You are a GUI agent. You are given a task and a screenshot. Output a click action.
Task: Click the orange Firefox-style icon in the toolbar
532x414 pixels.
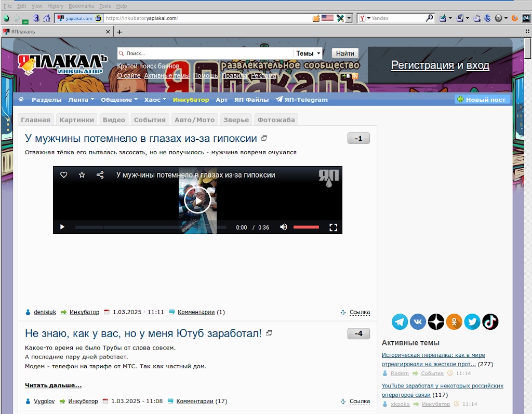[x=515, y=18]
